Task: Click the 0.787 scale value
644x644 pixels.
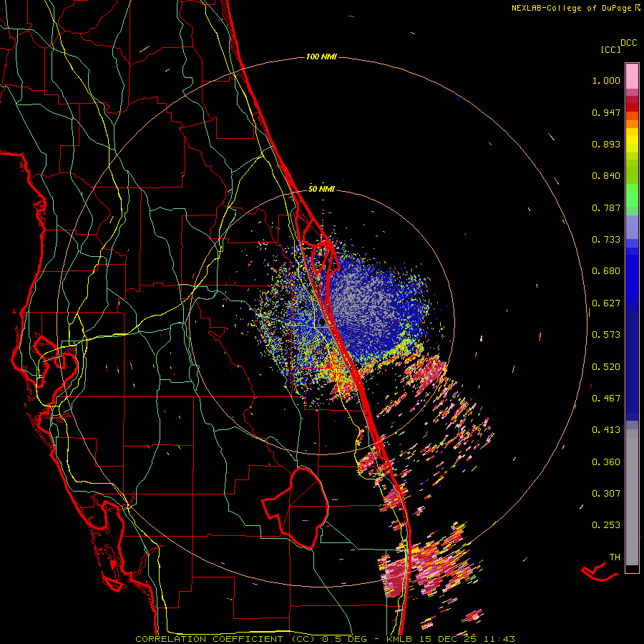Action: pos(606,208)
